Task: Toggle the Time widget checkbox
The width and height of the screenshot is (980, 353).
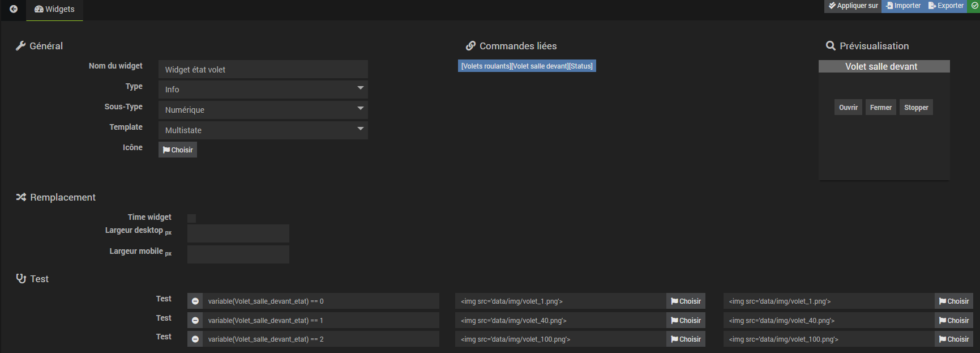Action: pos(192,218)
